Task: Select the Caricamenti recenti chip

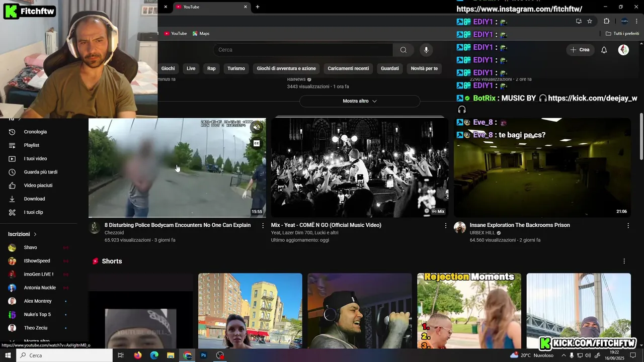Action: (348, 68)
